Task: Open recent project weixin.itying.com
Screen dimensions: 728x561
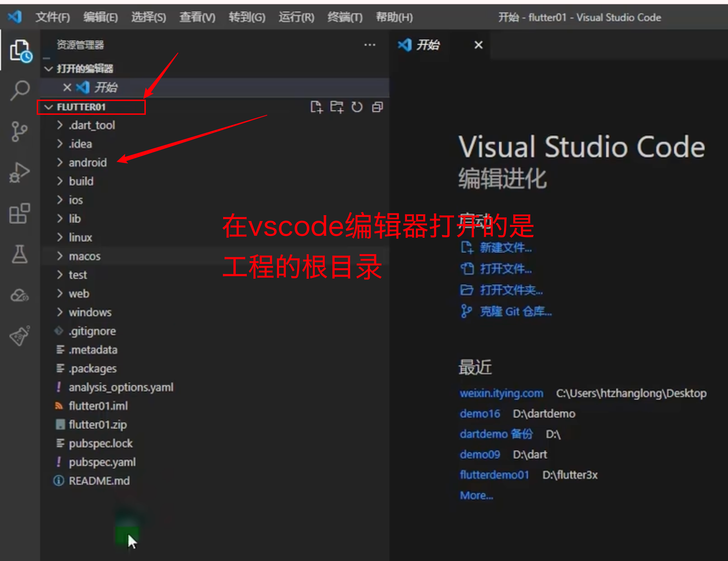Action: click(501, 393)
